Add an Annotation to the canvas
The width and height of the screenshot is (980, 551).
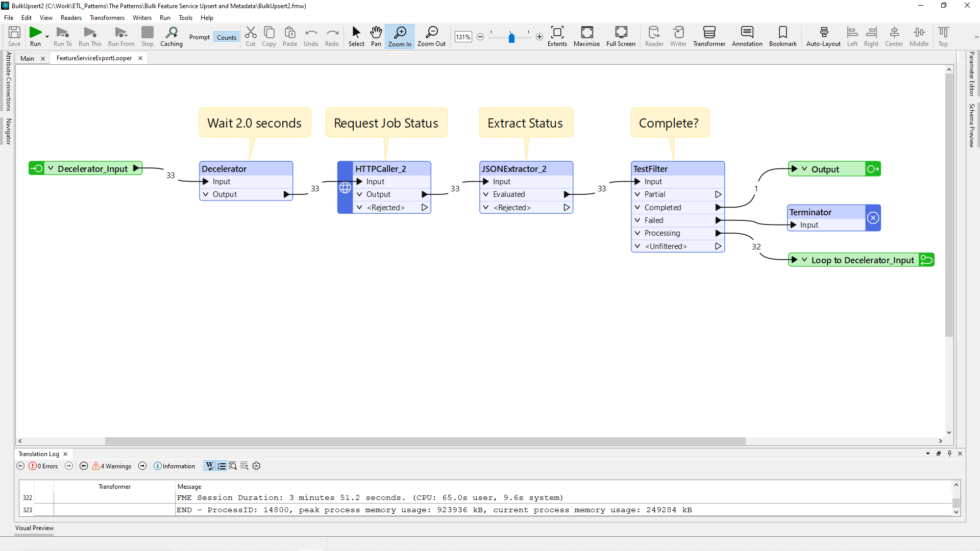pyautogui.click(x=747, y=36)
